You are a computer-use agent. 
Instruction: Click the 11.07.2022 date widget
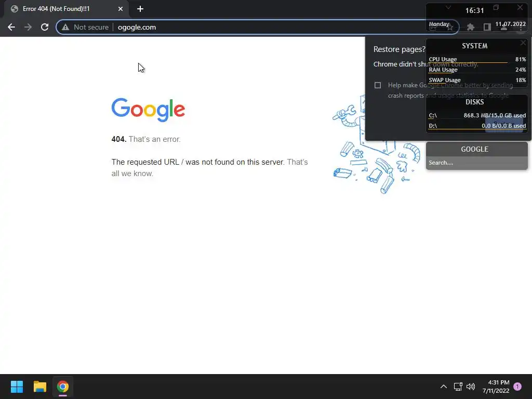(x=510, y=24)
